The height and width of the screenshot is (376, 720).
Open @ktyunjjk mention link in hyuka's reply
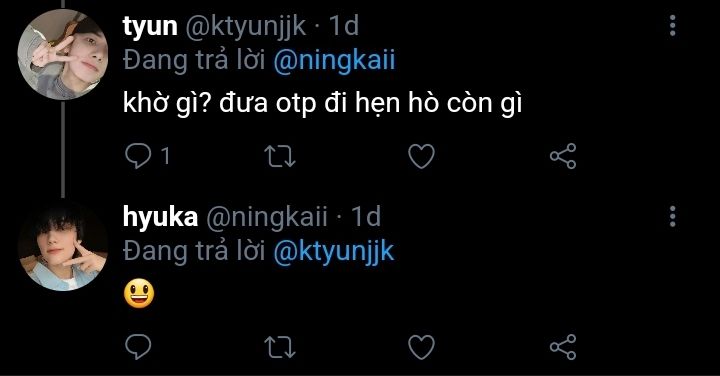(x=334, y=252)
